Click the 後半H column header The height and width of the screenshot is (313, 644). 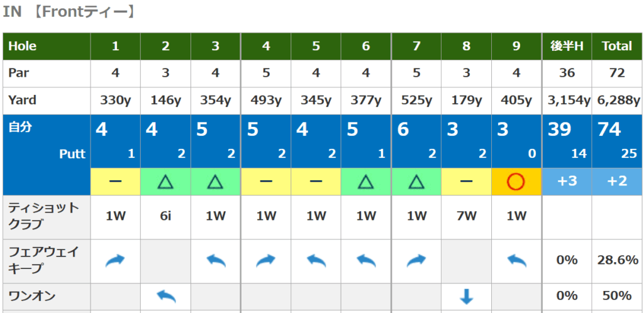click(x=567, y=46)
